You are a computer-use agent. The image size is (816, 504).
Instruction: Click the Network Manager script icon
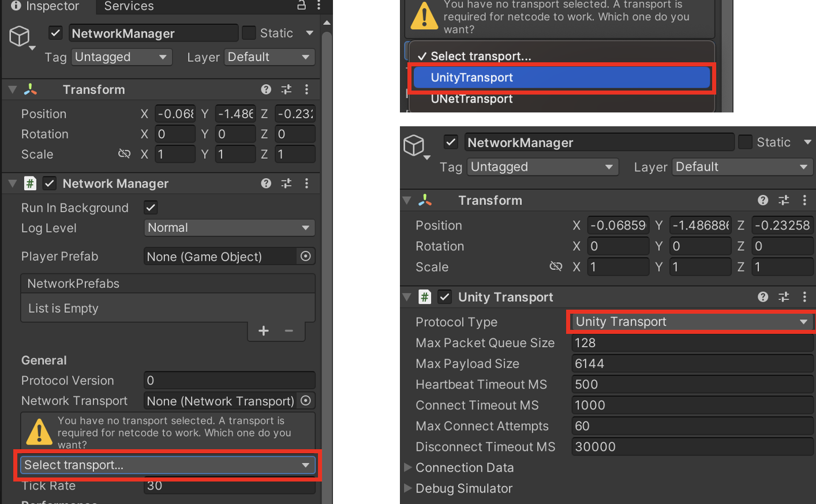coord(30,183)
